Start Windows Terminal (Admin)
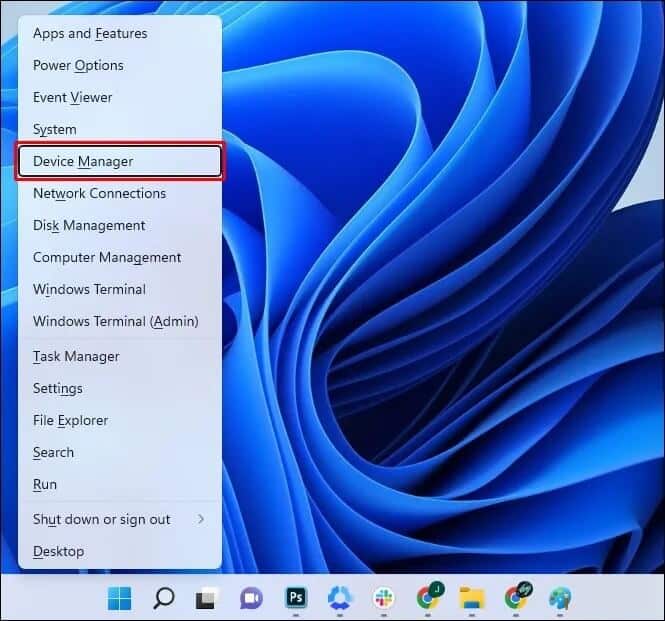 tap(120, 322)
